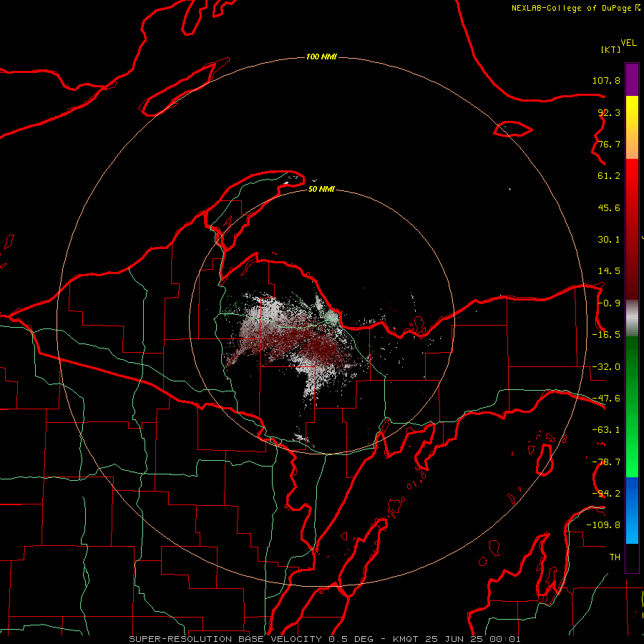
Task: Select the 45.6 legend value
Action: [x=609, y=208]
